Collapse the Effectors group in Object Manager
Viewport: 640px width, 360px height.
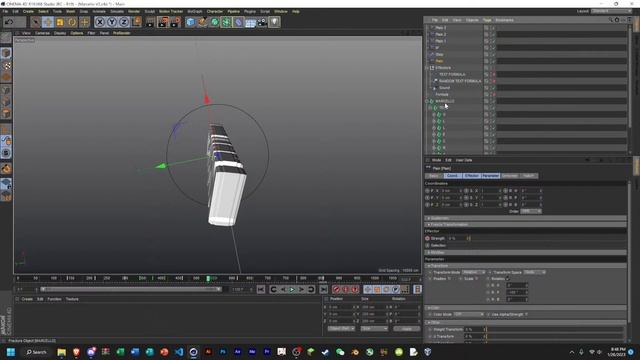click(427, 68)
